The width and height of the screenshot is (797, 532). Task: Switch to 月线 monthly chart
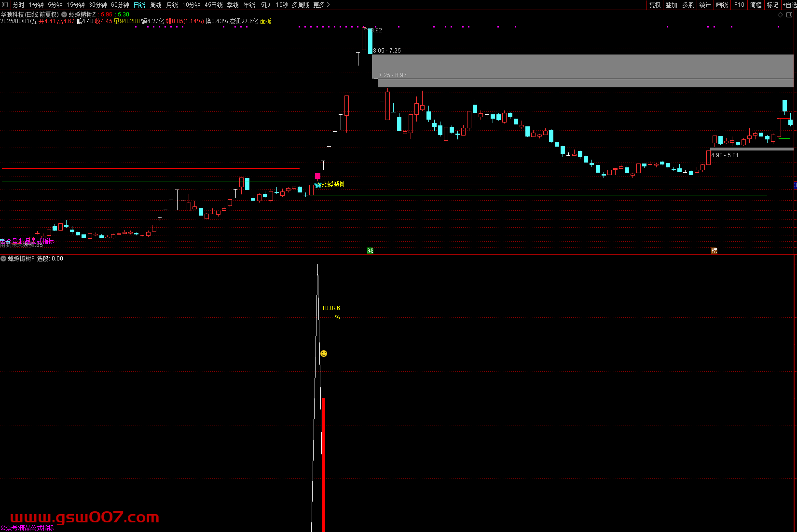pyautogui.click(x=172, y=5)
